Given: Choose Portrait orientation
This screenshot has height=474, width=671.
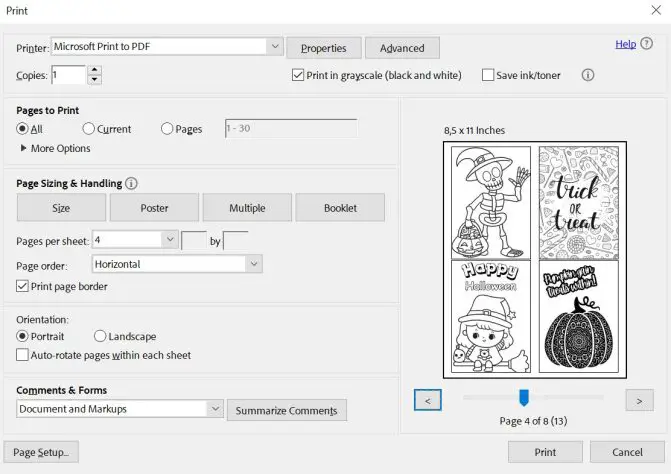Looking at the screenshot, I should (22, 336).
